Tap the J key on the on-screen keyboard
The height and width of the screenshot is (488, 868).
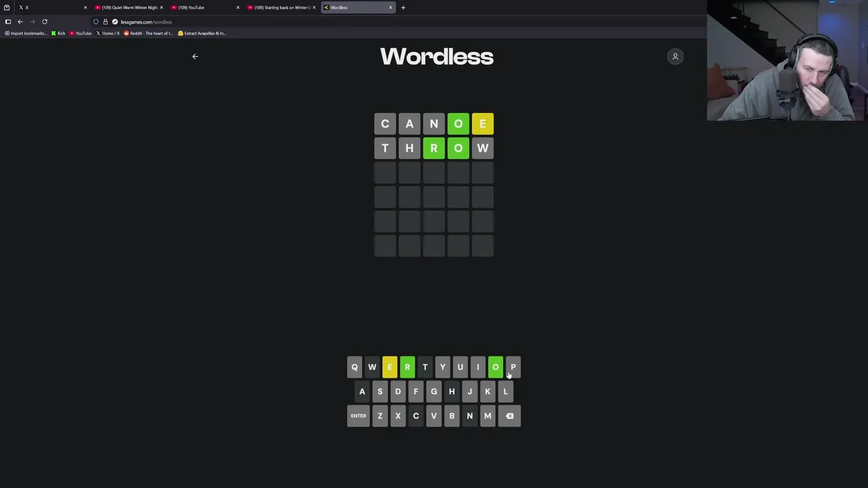[470, 392]
